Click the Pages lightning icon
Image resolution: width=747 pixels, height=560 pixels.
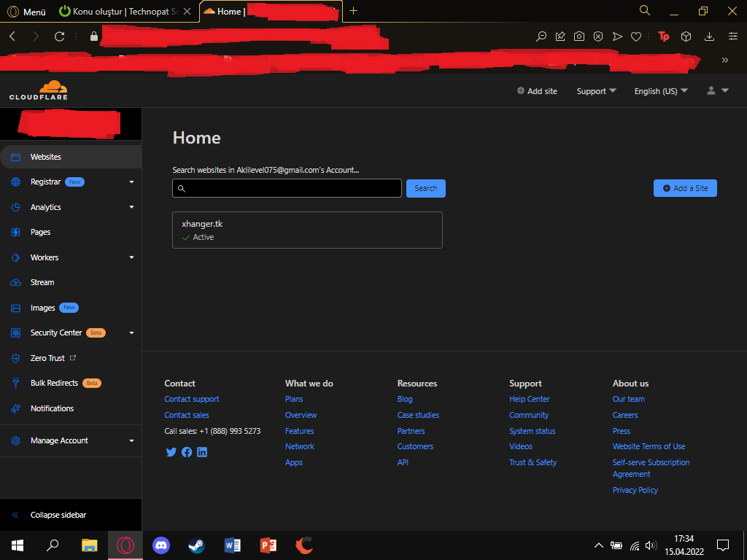pos(16,232)
